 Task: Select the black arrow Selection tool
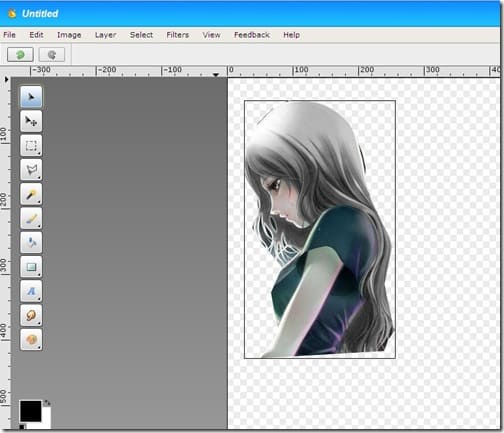tap(31, 97)
